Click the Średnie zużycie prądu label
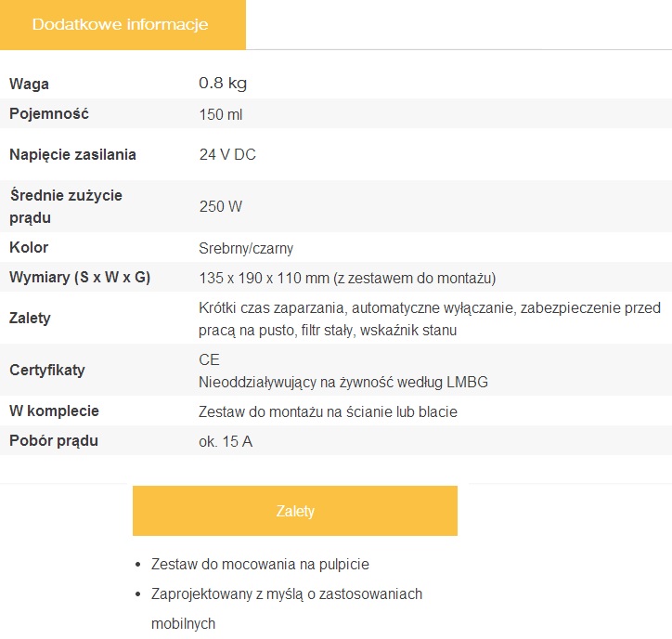 click(65, 206)
